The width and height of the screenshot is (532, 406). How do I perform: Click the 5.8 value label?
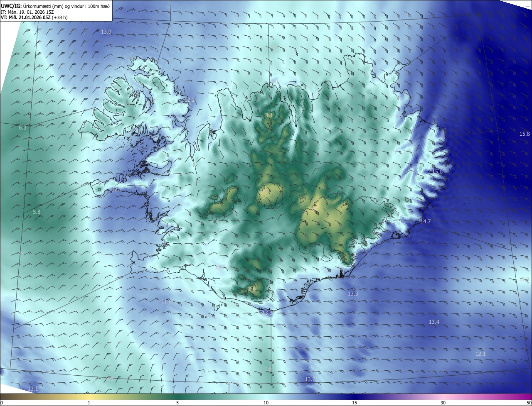pyautogui.click(x=37, y=212)
